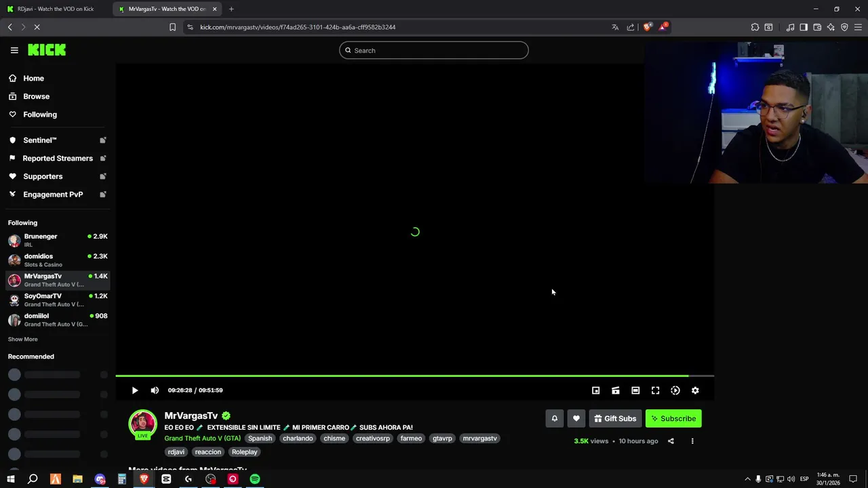868x488 pixels.
Task: Click the video play button
Action: pyautogui.click(x=135, y=390)
